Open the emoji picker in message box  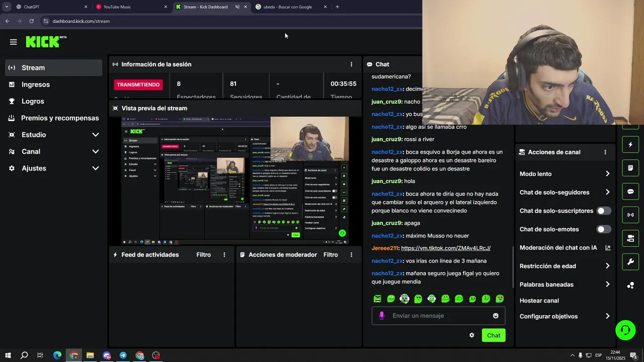tap(496, 316)
